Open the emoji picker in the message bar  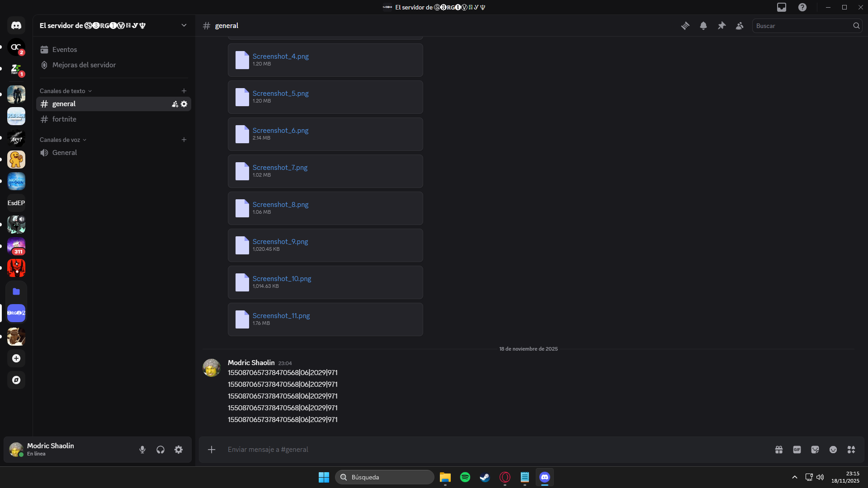coord(833,450)
